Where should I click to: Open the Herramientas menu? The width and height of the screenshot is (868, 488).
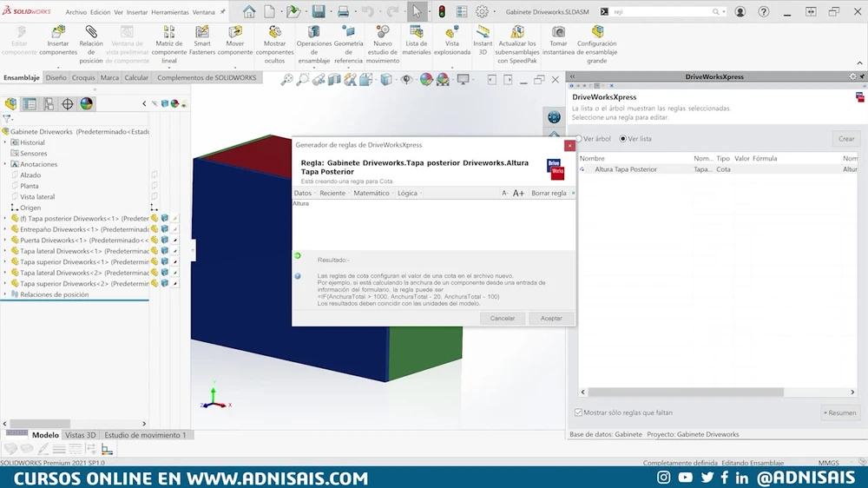tap(170, 12)
